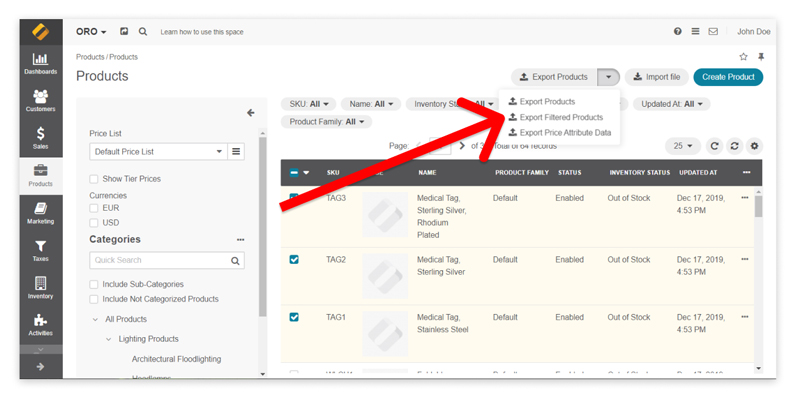Expand the sidebar with the bottom arrow
The height and width of the screenshot is (402, 800).
coord(40,366)
